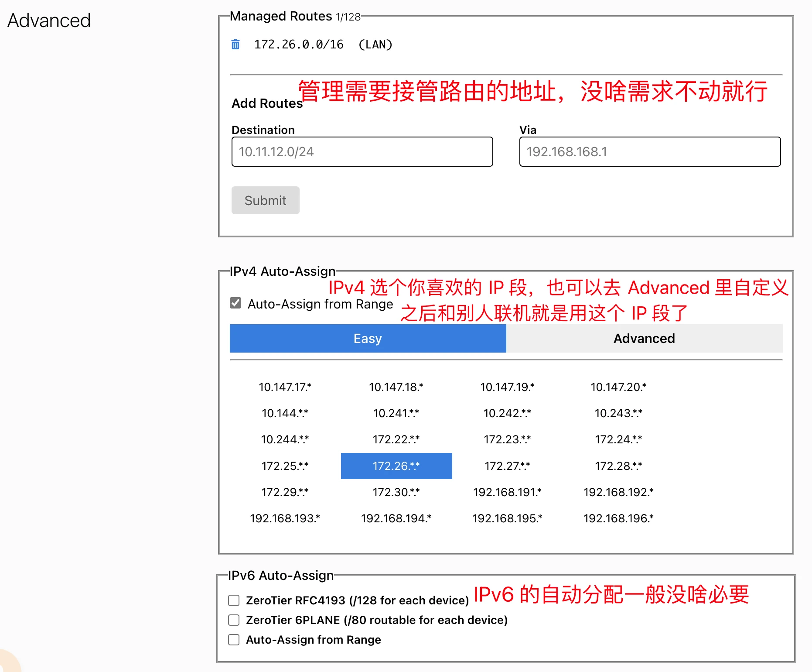Viewport: 812px width, 672px height.
Task: Choose the 192.168.191.* range
Action: click(507, 492)
